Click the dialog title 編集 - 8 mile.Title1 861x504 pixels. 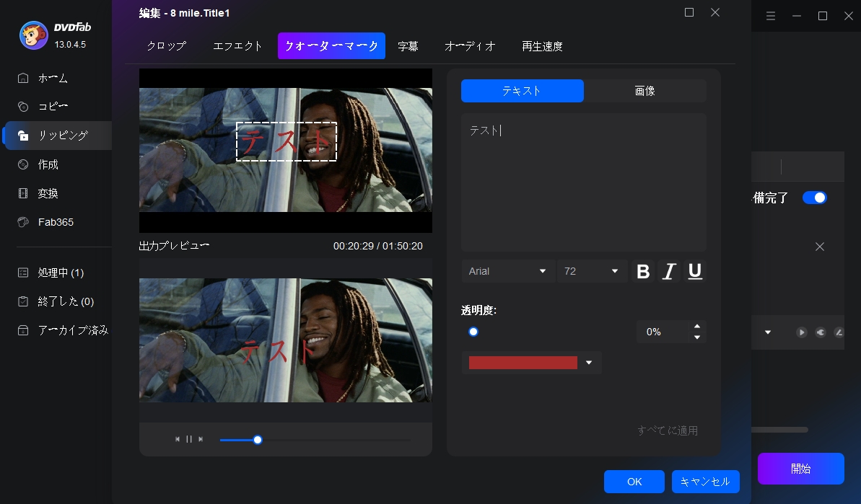coord(185,13)
